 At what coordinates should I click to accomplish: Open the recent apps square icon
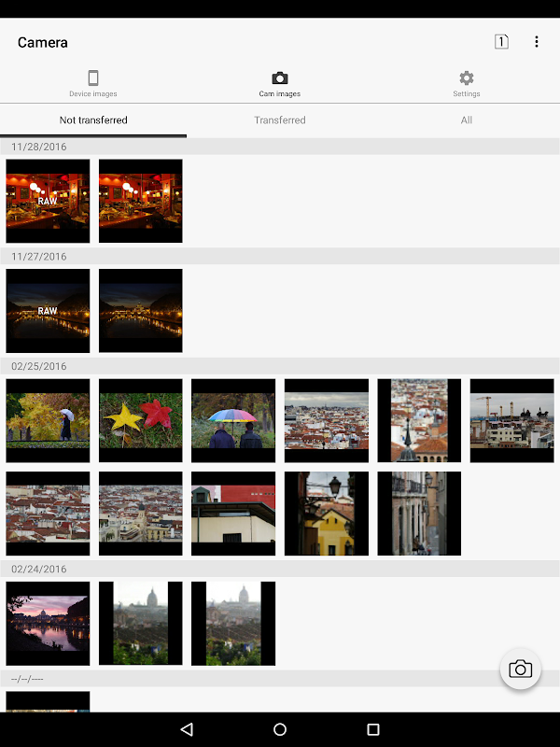click(373, 729)
